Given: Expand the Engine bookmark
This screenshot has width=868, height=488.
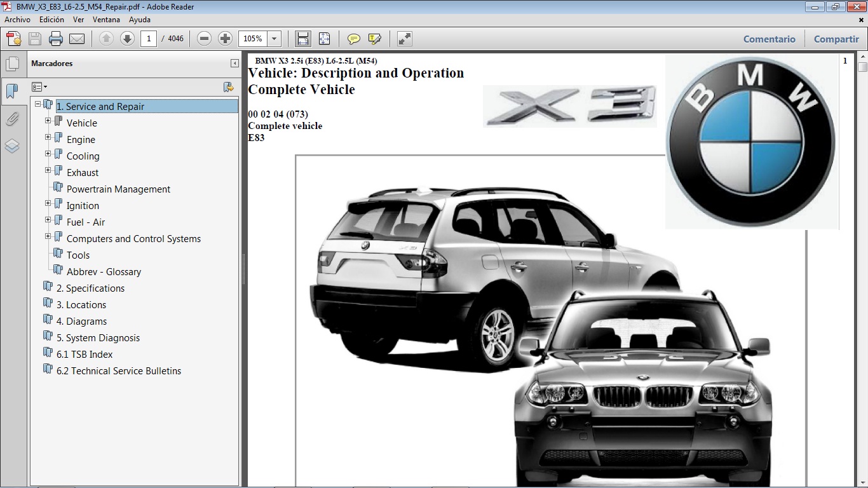Looking at the screenshot, I should 48,138.
